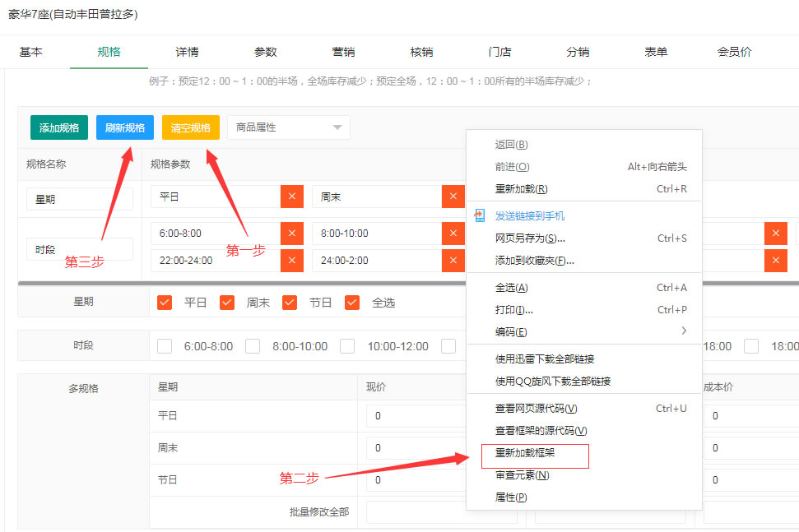Select 审查元素 in the context menu
The width and height of the screenshot is (799, 532).
[522, 475]
